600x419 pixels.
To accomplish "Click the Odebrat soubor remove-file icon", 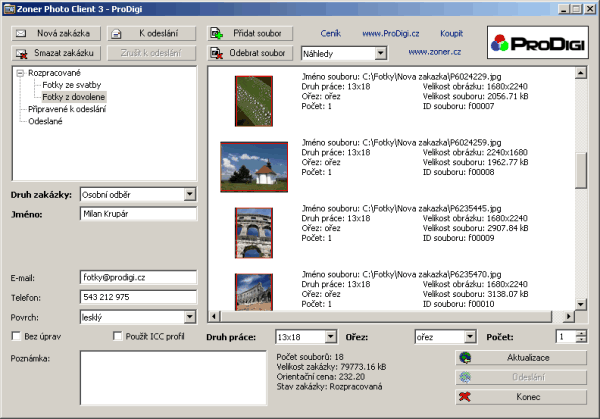I will click(217, 53).
